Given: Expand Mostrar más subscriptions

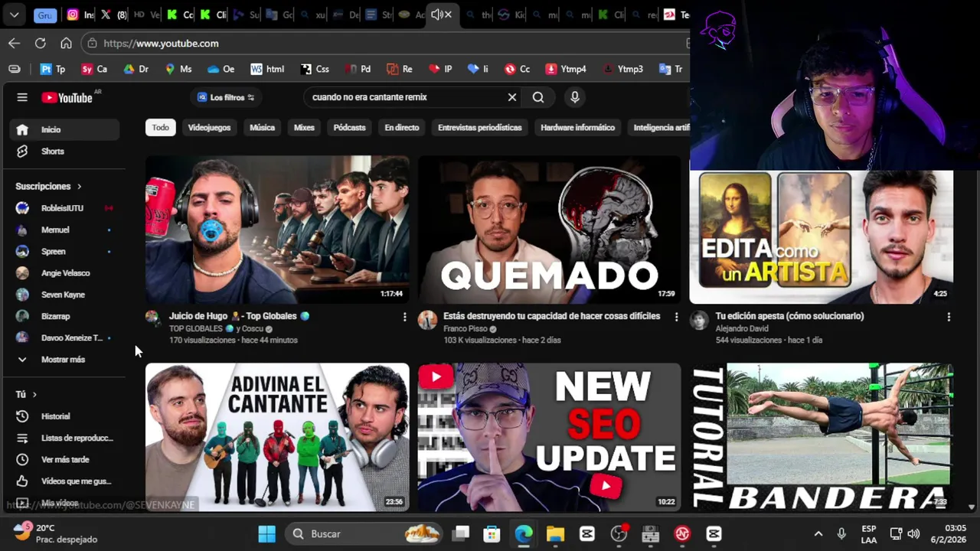Looking at the screenshot, I should 66,360.
